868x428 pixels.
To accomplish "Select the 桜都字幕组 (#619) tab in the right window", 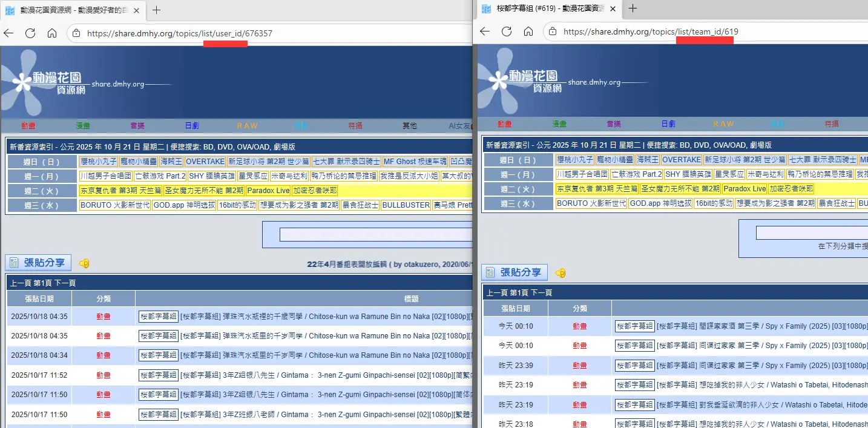I will 548,8.
